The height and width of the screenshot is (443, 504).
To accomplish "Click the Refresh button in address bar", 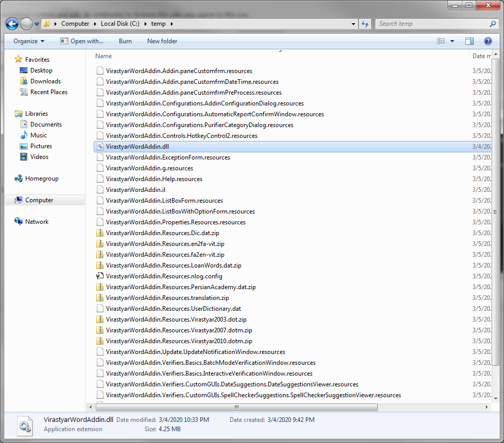I will (x=365, y=24).
